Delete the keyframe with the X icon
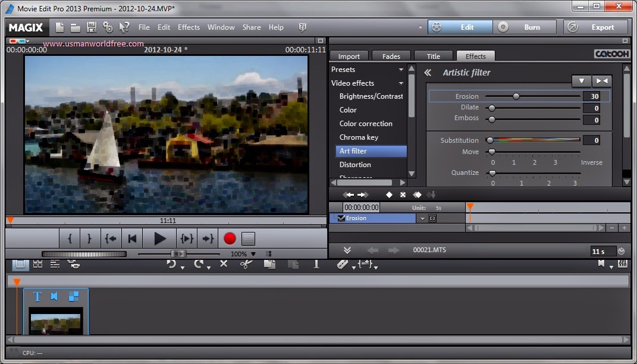The image size is (637, 364). click(x=403, y=195)
